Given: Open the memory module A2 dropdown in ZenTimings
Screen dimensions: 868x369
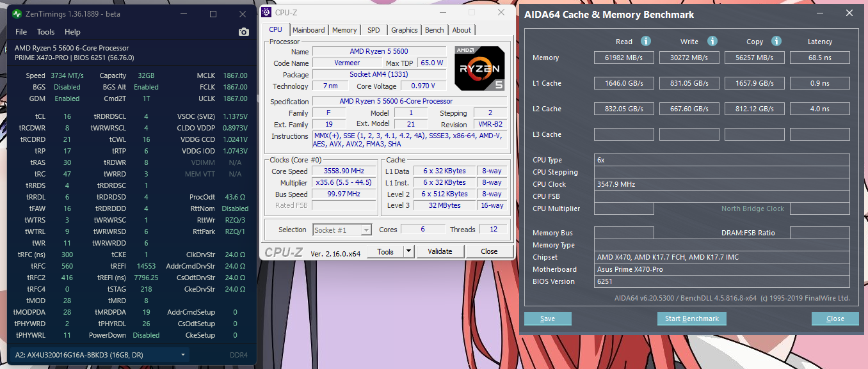Looking at the screenshot, I should (100, 355).
